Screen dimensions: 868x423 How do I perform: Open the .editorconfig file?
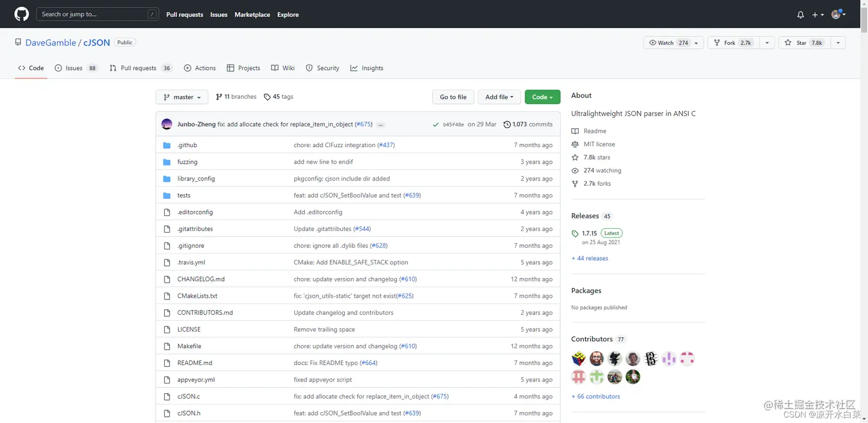point(195,212)
